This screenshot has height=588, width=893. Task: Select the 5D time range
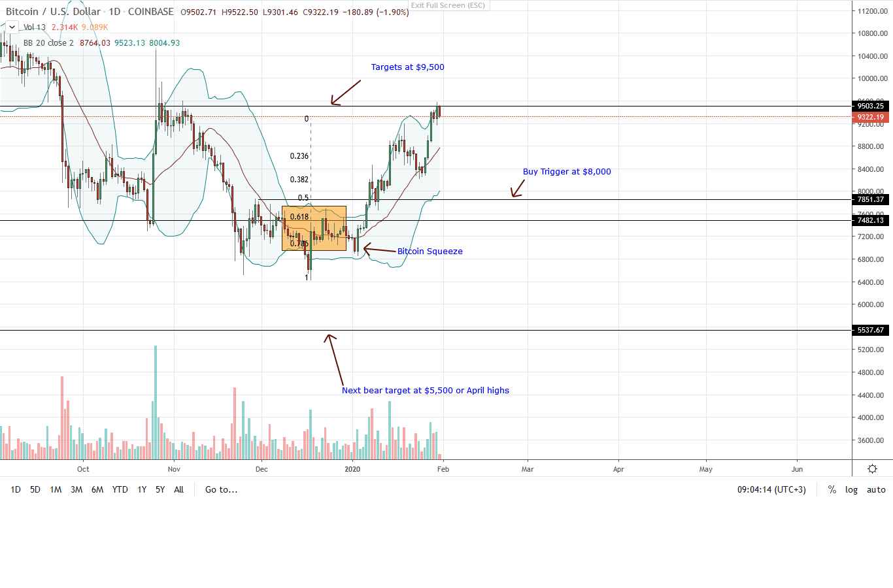(35, 489)
